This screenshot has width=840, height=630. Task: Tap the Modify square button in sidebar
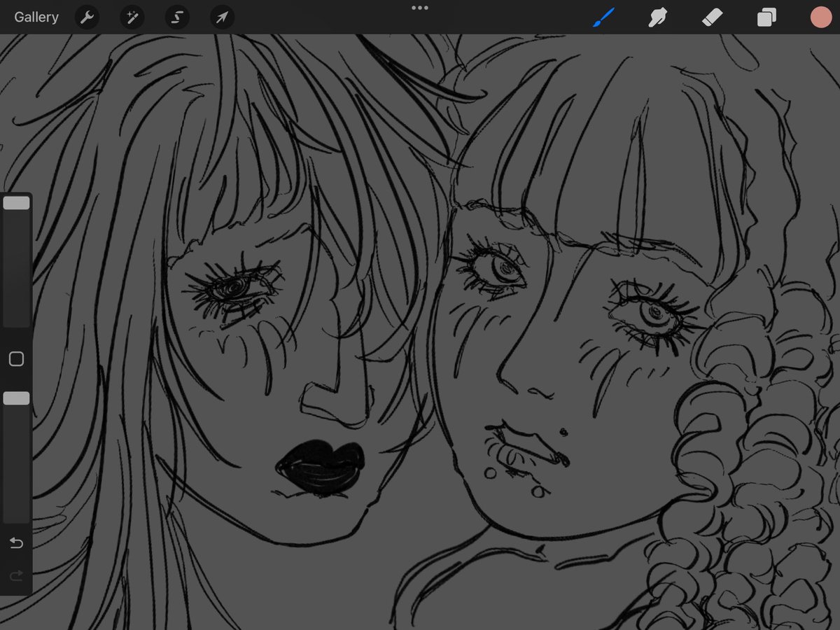16,359
